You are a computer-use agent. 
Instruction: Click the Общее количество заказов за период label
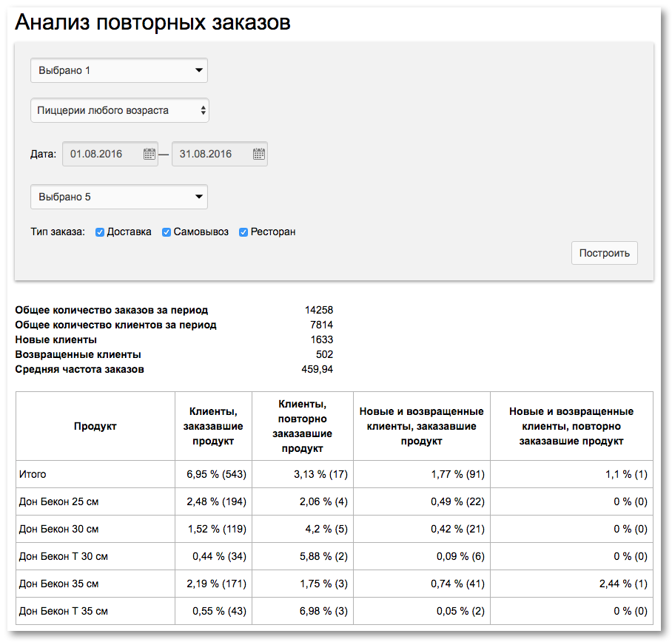coord(112,310)
